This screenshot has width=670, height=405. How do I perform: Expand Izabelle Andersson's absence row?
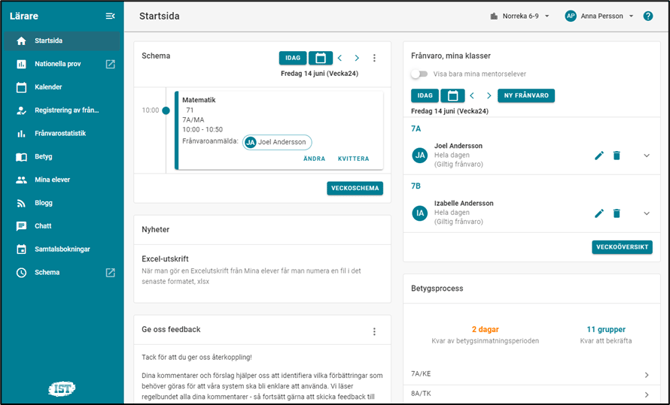[x=646, y=213]
